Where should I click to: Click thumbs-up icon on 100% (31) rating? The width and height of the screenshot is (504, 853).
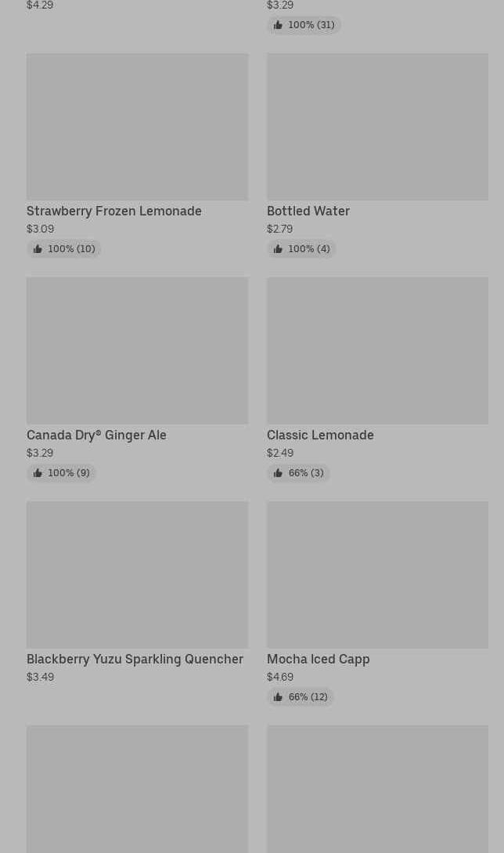(x=278, y=25)
